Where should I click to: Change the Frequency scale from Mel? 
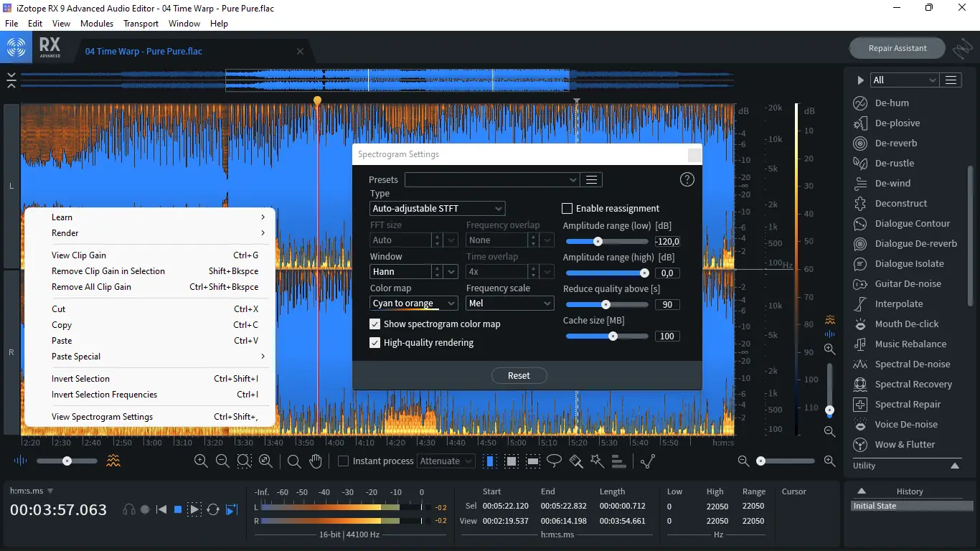[x=509, y=303]
